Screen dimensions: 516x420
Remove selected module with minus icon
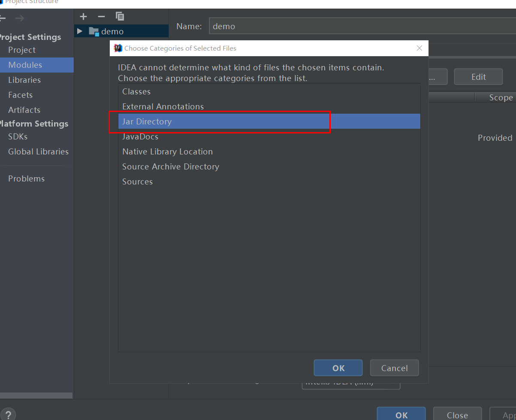(x=101, y=17)
